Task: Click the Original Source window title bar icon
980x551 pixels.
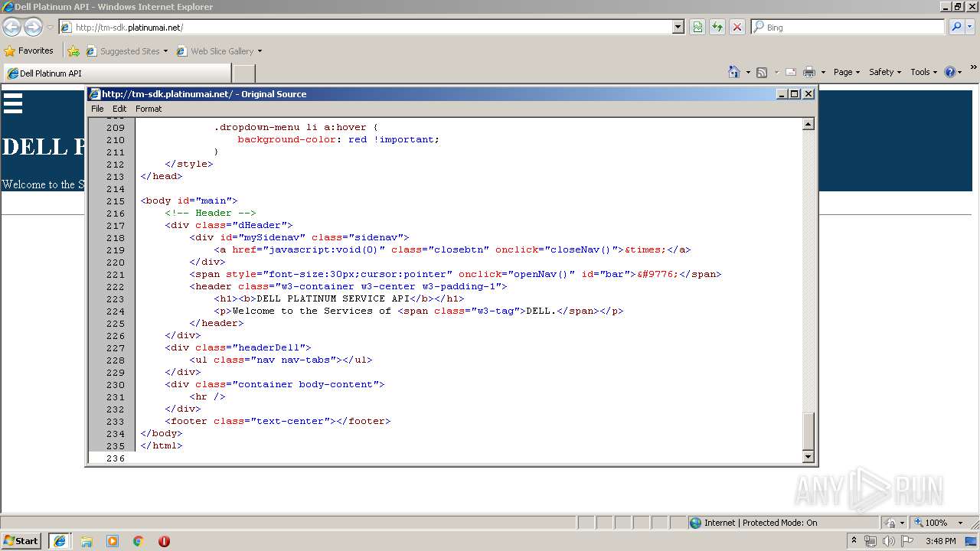Action: [x=95, y=94]
